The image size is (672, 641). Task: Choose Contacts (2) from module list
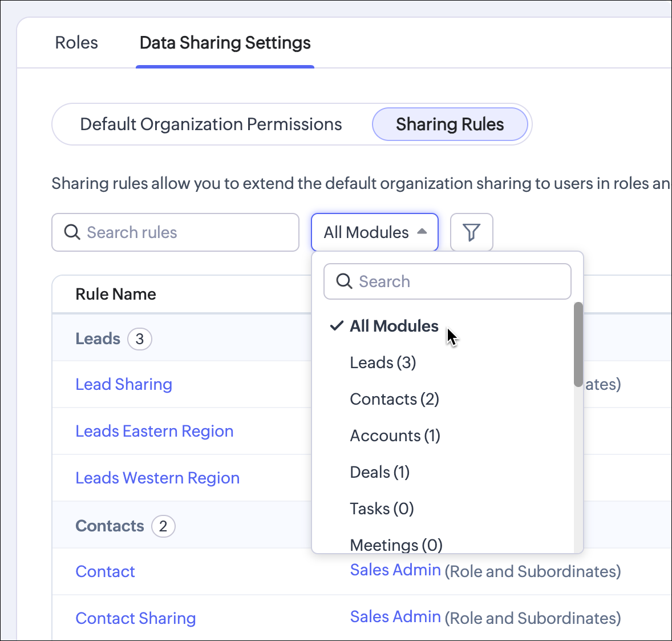click(x=394, y=399)
